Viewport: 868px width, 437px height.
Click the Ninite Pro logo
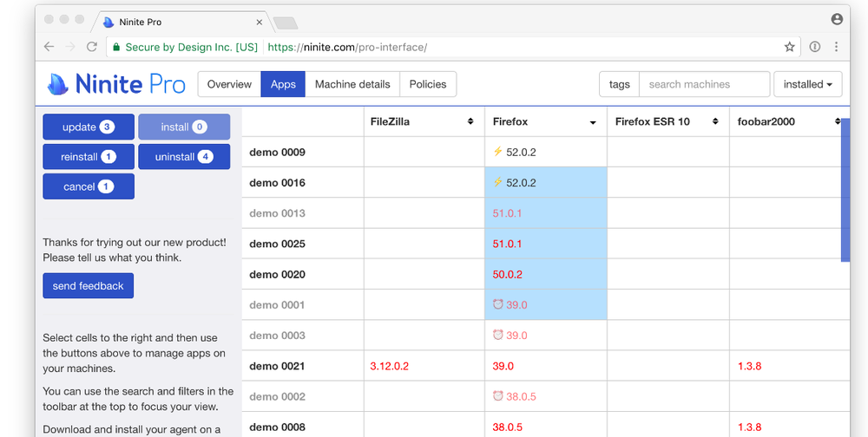pos(116,84)
